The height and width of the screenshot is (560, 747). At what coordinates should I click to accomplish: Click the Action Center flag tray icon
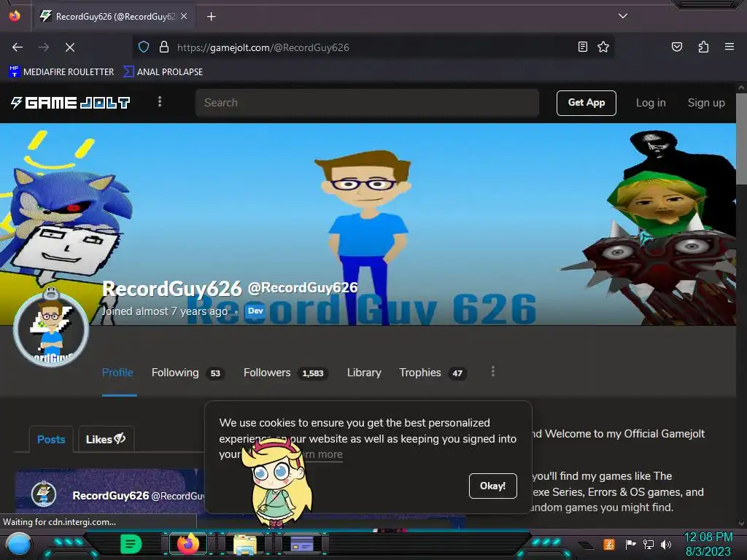pos(630,544)
